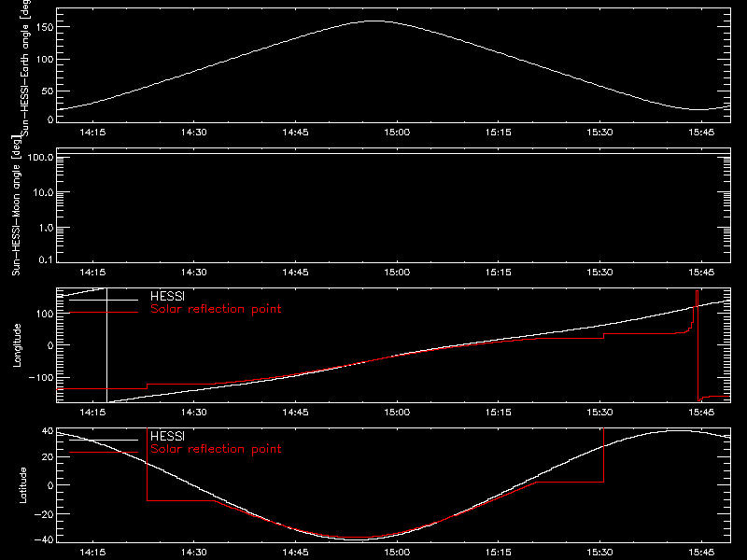Click the -20 tick on Latitude axis
Image resolution: width=747 pixels, height=560 pixels.
click(44, 514)
